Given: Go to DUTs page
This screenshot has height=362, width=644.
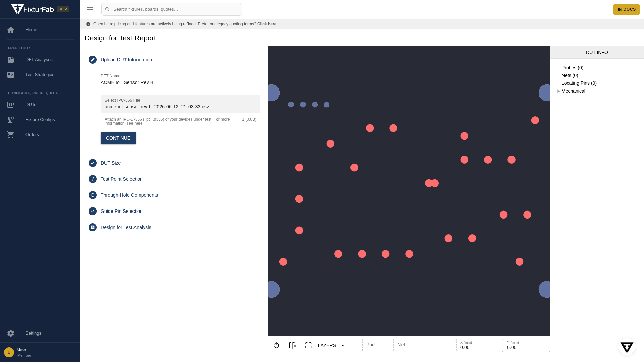Looking at the screenshot, I should point(40,105).
